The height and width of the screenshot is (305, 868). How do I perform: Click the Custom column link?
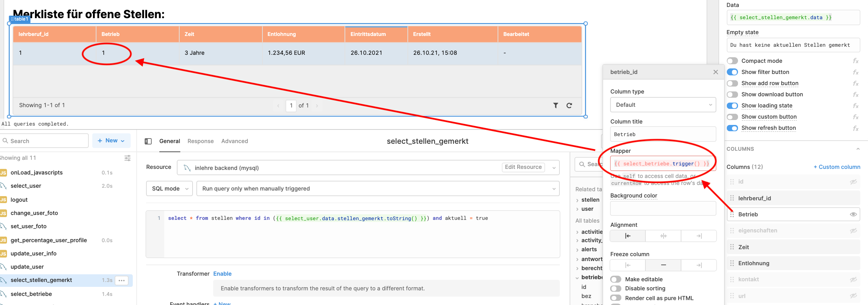[x=837, y=167]
